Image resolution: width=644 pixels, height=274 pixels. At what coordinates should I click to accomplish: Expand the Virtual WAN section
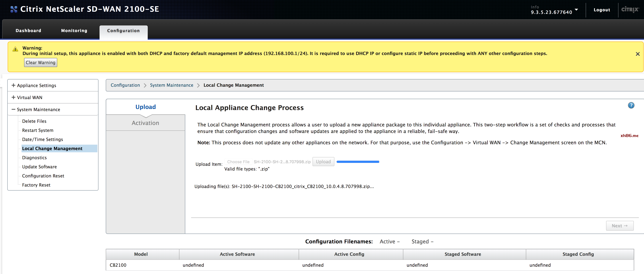click(53, 97)
